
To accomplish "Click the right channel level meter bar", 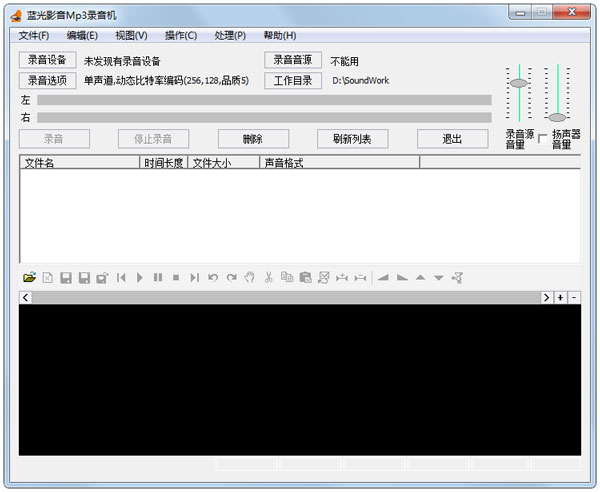I will [x=264, y=117].
